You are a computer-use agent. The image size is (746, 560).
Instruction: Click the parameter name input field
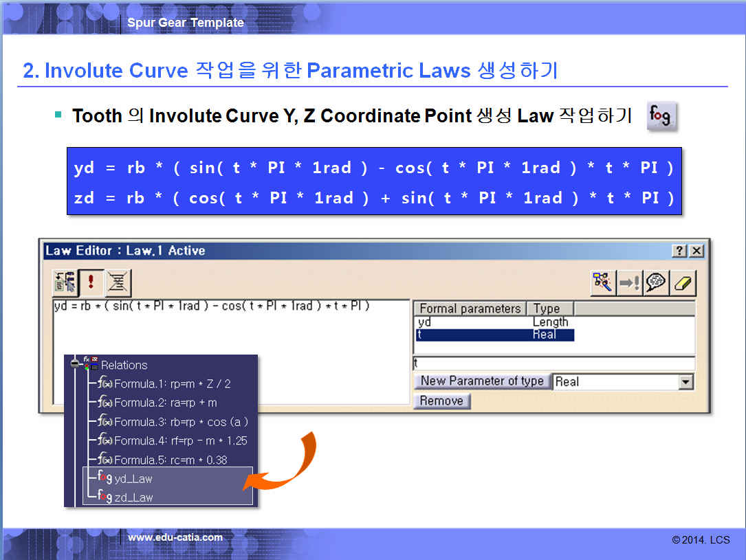(553, 363)
